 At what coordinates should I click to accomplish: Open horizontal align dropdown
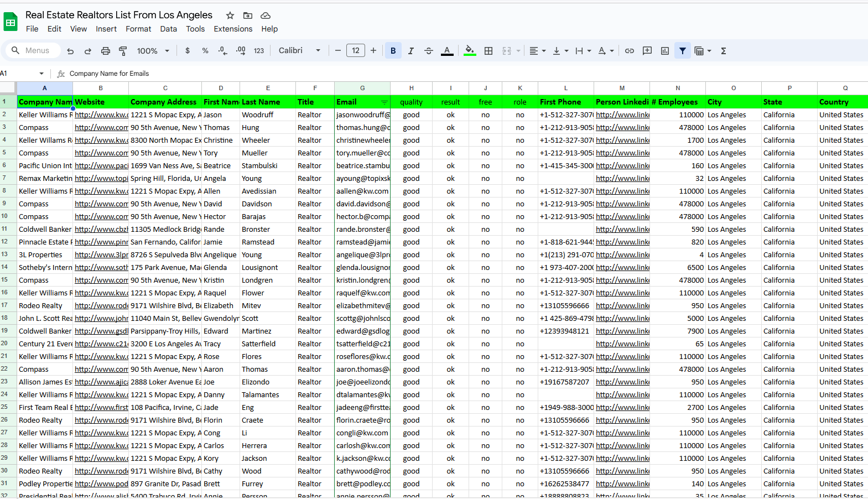(x=537, y=51)
